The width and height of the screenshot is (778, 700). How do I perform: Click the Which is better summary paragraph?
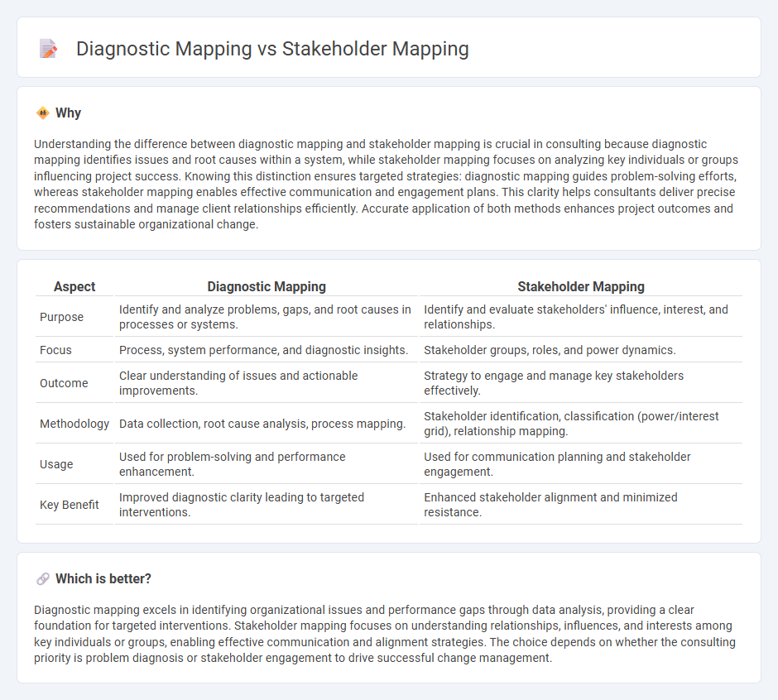tap(384, 634)
